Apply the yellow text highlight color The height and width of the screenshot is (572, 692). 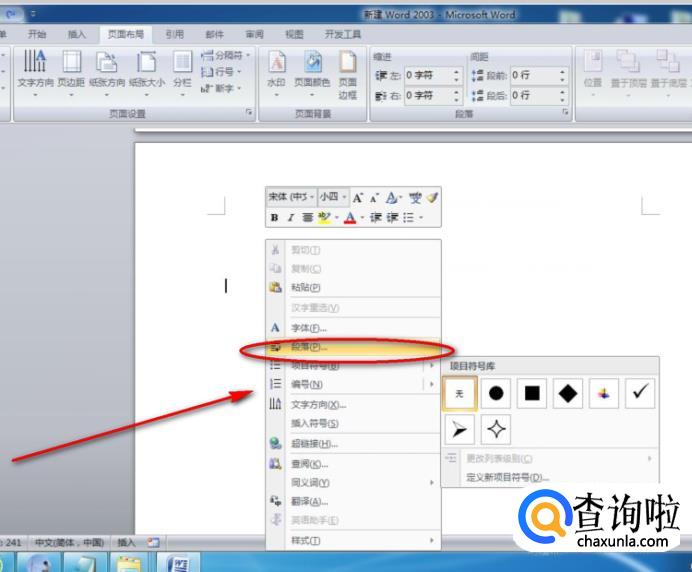pyautogui.click(x=324, y=217)
